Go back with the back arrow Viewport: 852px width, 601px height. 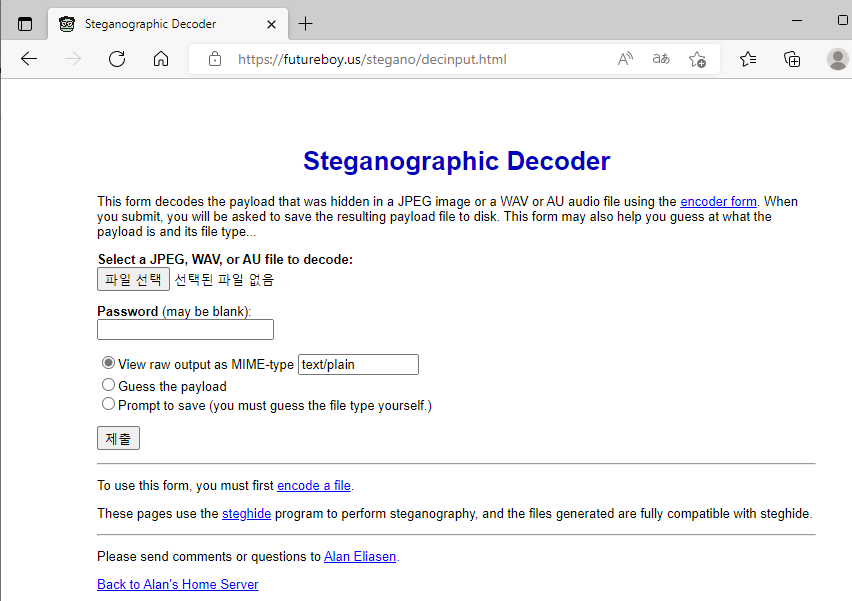click(x=29, y=59)
